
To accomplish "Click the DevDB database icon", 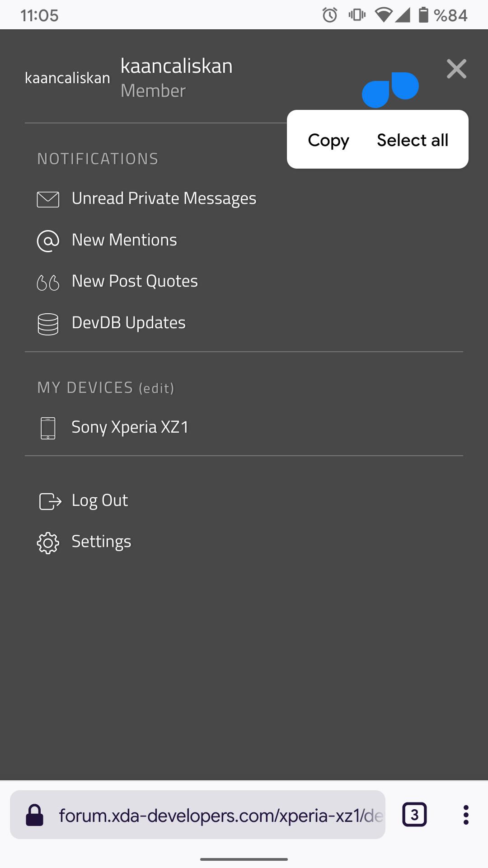I will pos(48,324).
